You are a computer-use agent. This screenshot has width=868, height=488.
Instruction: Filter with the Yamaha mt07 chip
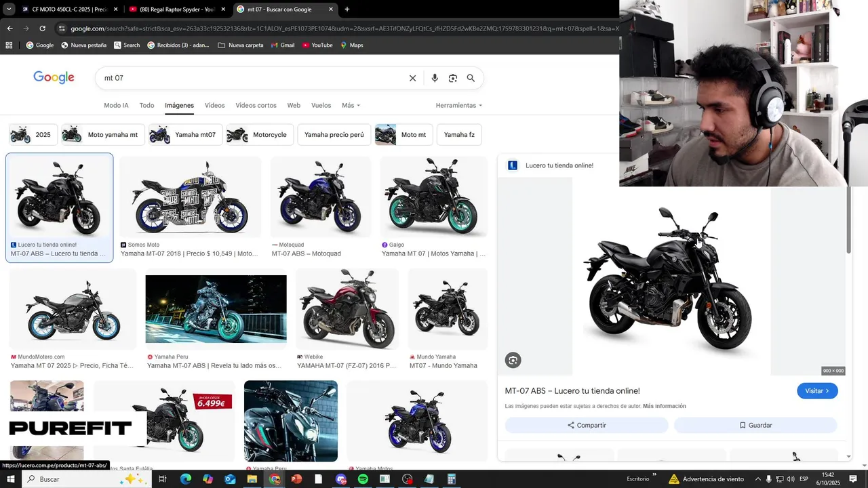click(185, 135)
